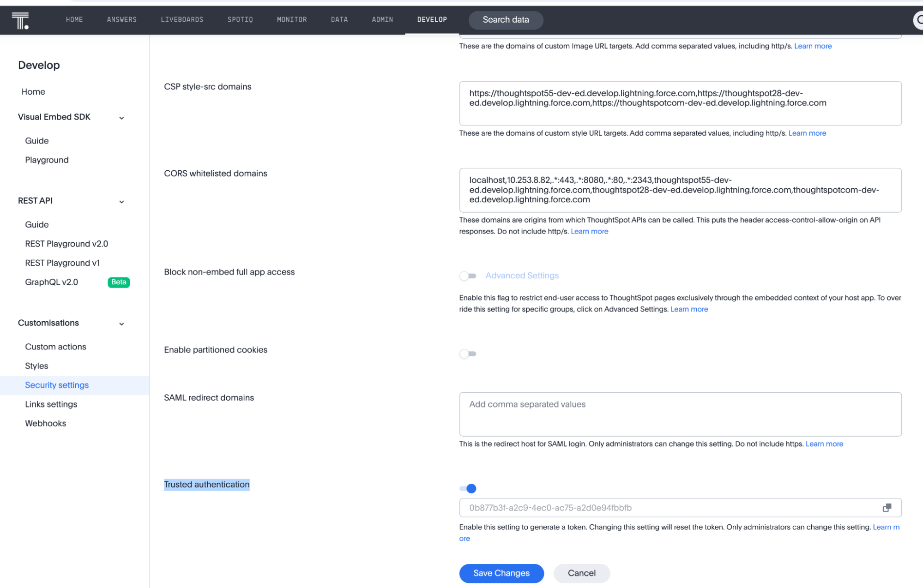The image size is (923, 588).
Task: Collapse the Customisations section
Action: (121, 324)
